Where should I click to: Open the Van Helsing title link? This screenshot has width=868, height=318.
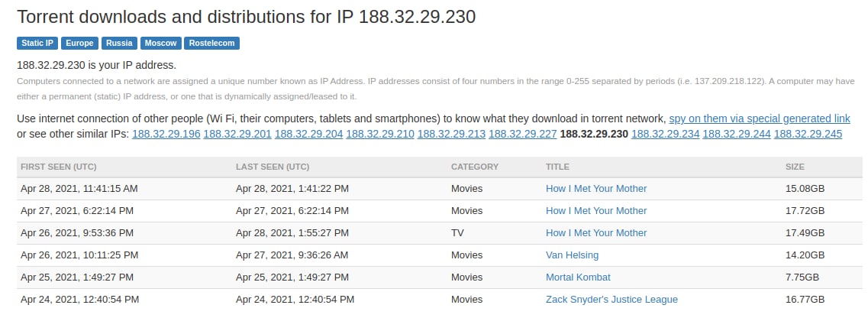(572, 255)
